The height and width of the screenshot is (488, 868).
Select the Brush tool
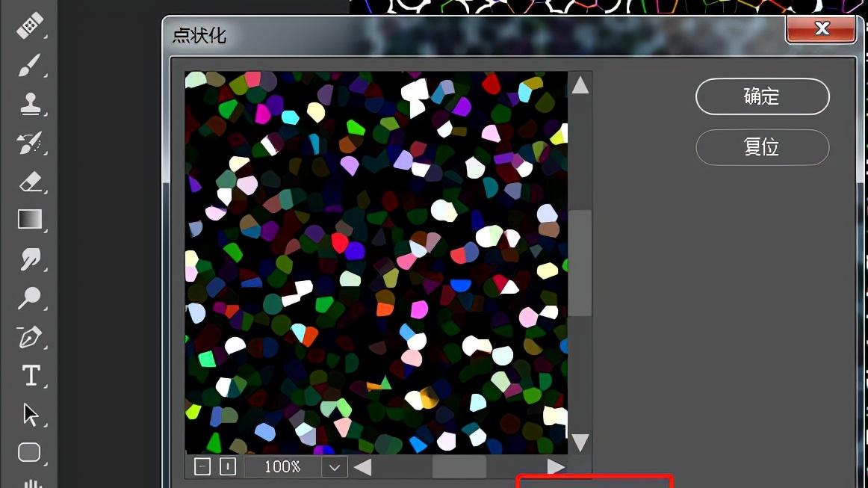click(30, 65)
